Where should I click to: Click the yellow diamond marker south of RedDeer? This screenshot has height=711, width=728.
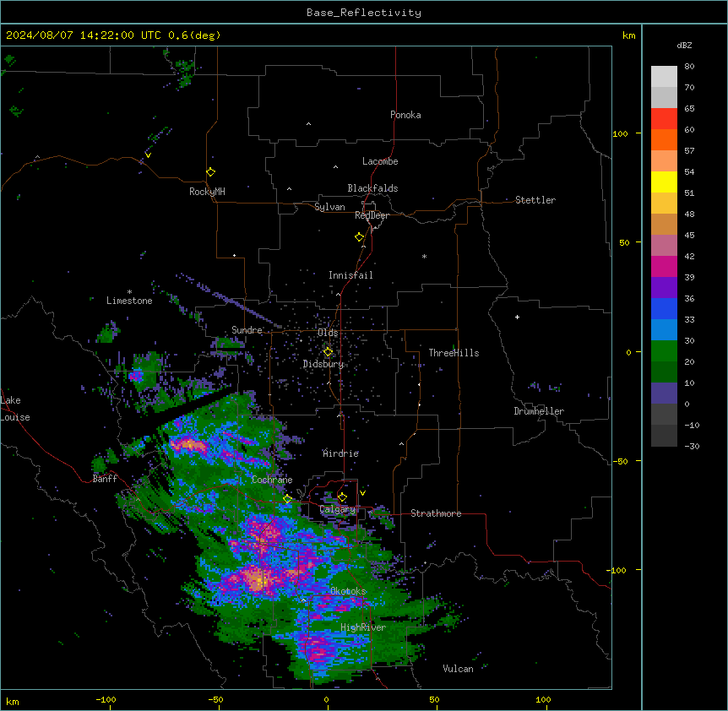(x=360, y=237)
